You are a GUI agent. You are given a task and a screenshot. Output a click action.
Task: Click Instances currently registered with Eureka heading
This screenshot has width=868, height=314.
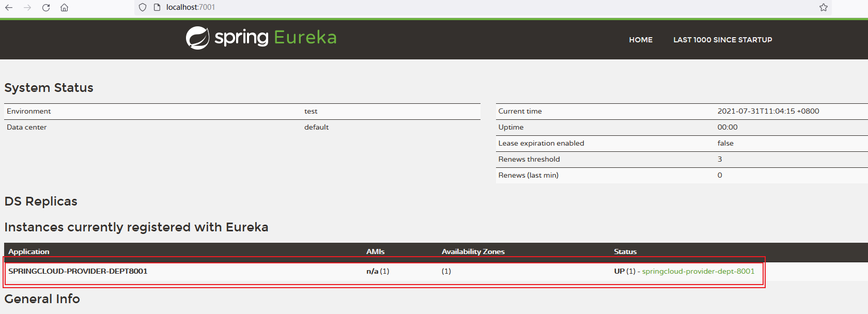pos(136,227)
